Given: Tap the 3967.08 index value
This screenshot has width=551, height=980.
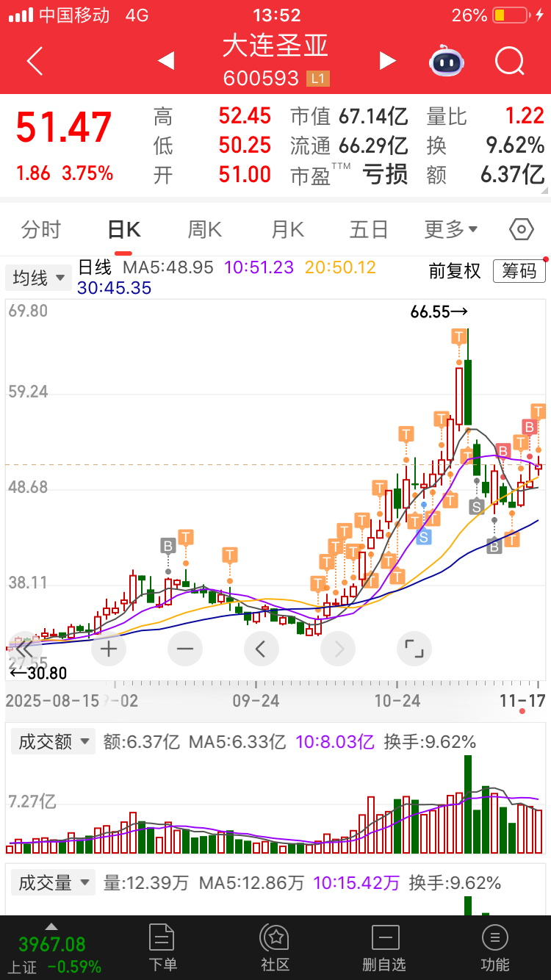Looking at the screenshot, I should [x=52, y=944].
